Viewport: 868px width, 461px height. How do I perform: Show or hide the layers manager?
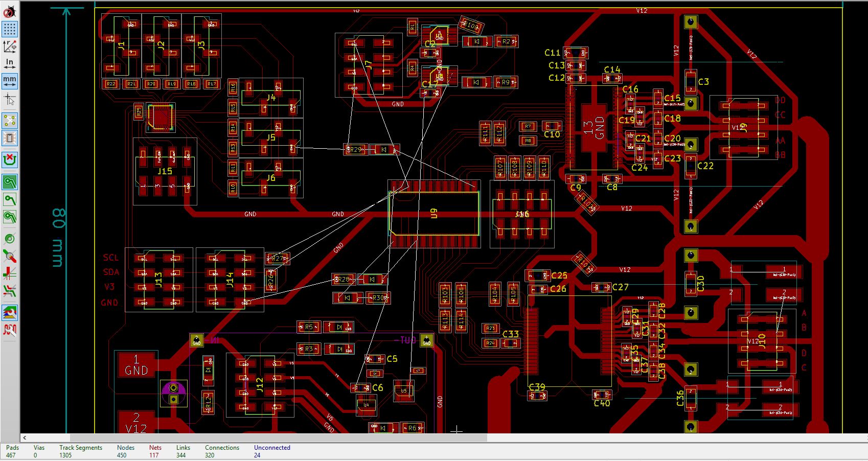coord(9,312)
